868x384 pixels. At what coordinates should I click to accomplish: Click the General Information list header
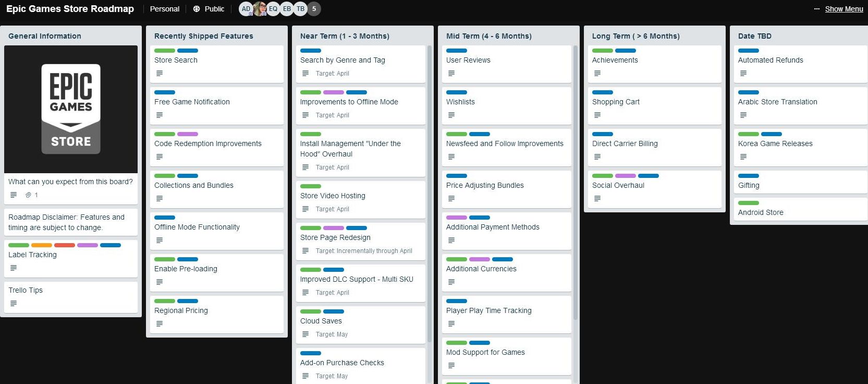[x=45, y=36]
